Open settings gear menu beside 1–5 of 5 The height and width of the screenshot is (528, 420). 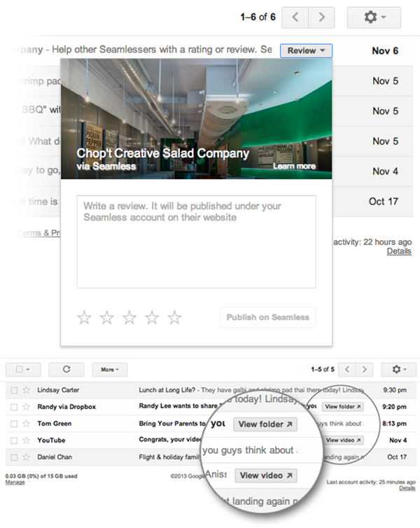(399, 370)
